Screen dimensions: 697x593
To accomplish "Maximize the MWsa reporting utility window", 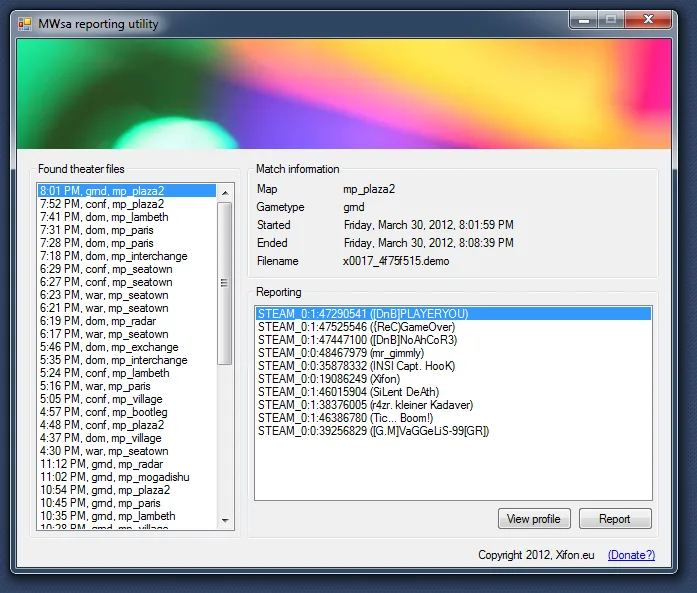I will 610,20.
